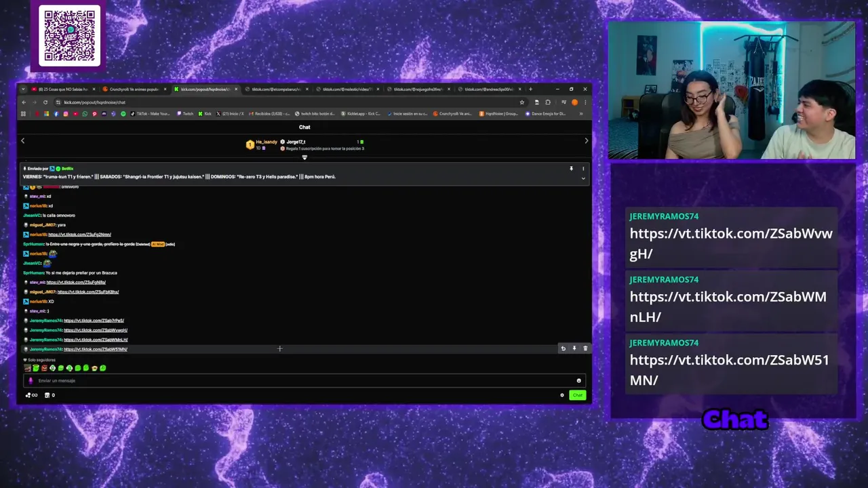Screen dimensions: 868x488
Task: Click SprHuman username on Brazuca message
Action: pos(33,272)
